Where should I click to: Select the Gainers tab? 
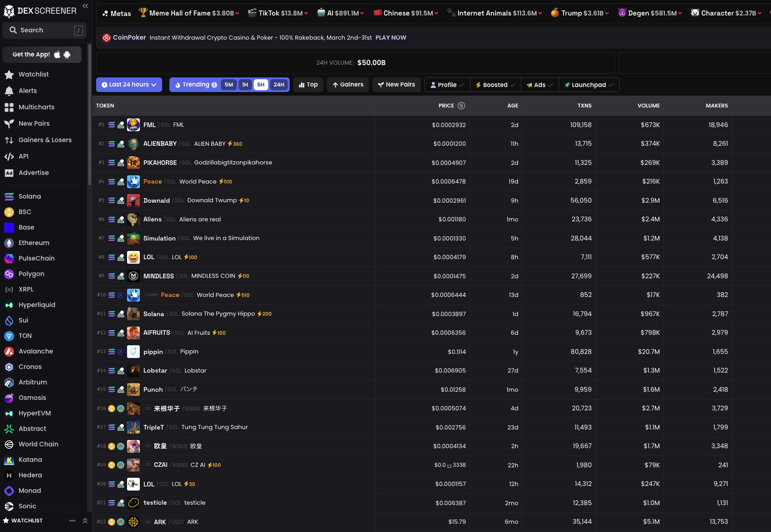pos(348,85)
